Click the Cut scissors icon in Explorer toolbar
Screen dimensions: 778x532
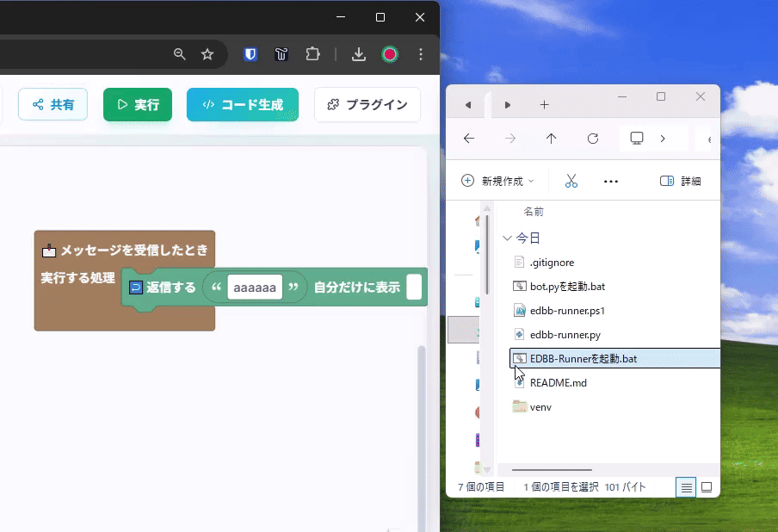point(571,181)
